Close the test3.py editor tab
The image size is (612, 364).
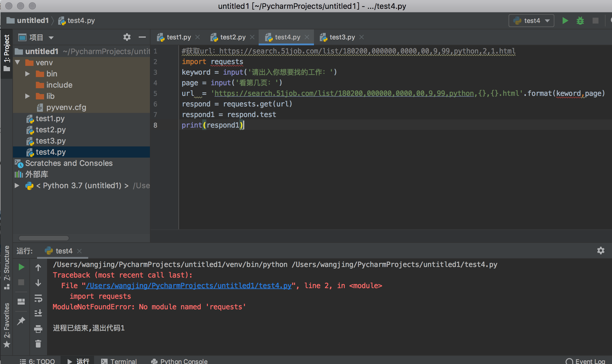coord(362,37)
